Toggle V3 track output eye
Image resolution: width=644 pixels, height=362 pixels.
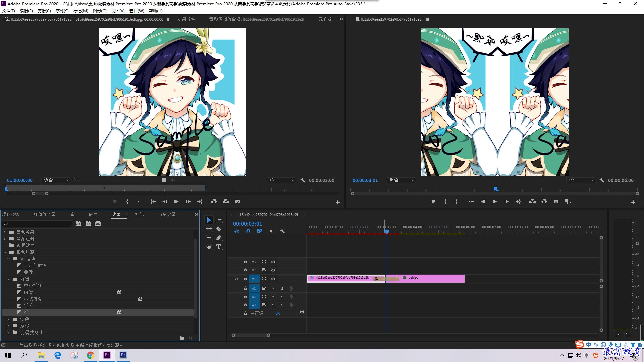coord(273,262)
